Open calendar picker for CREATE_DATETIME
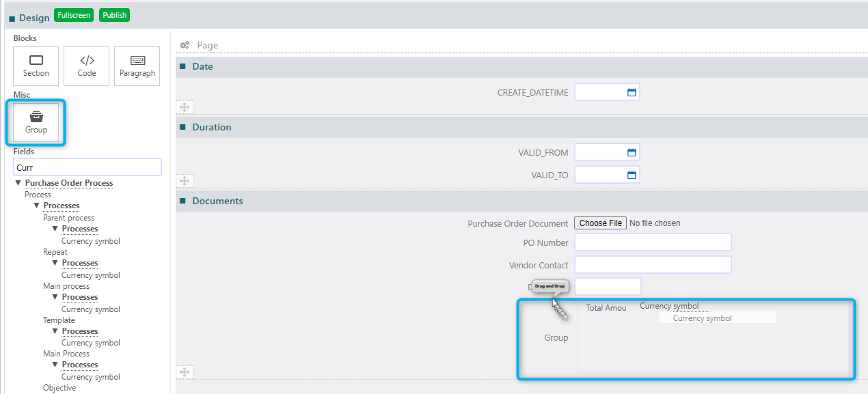The height and width of the screenshot is (394, 868). click(632, 92)
